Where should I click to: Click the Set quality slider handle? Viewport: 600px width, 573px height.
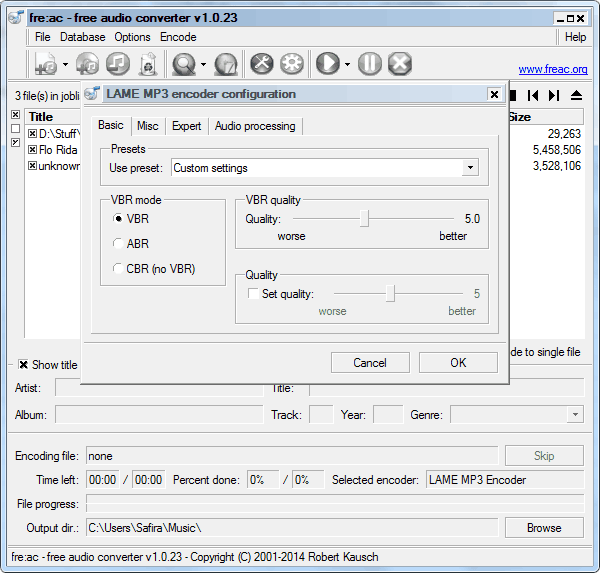pos(390,294)
